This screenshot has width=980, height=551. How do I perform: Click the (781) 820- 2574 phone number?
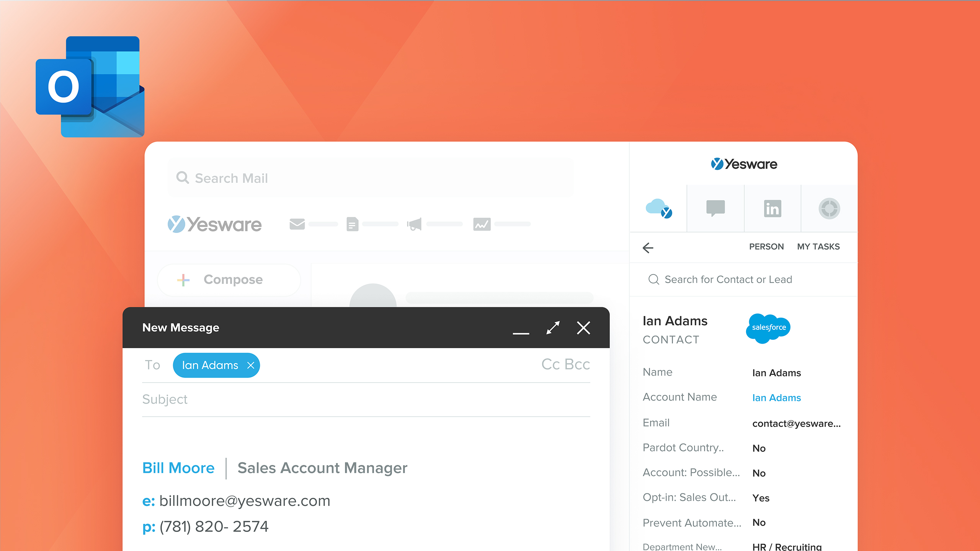tap(214, 527)
